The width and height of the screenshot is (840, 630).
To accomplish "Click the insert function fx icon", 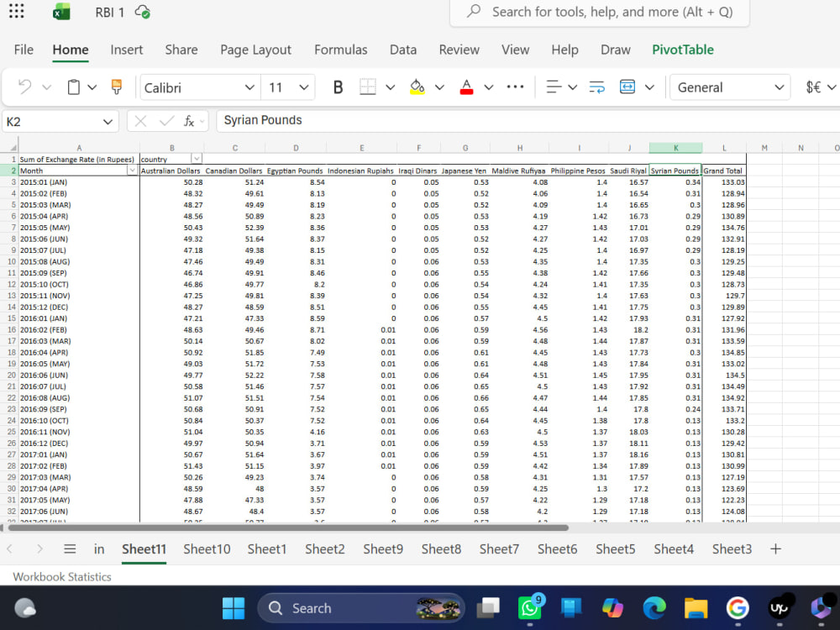I will [x=189, y=121].
